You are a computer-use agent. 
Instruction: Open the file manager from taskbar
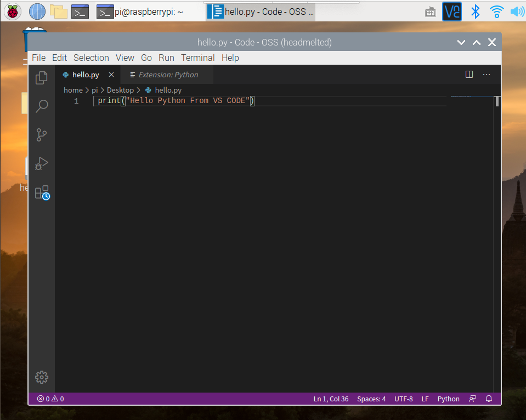pos(59,12)
